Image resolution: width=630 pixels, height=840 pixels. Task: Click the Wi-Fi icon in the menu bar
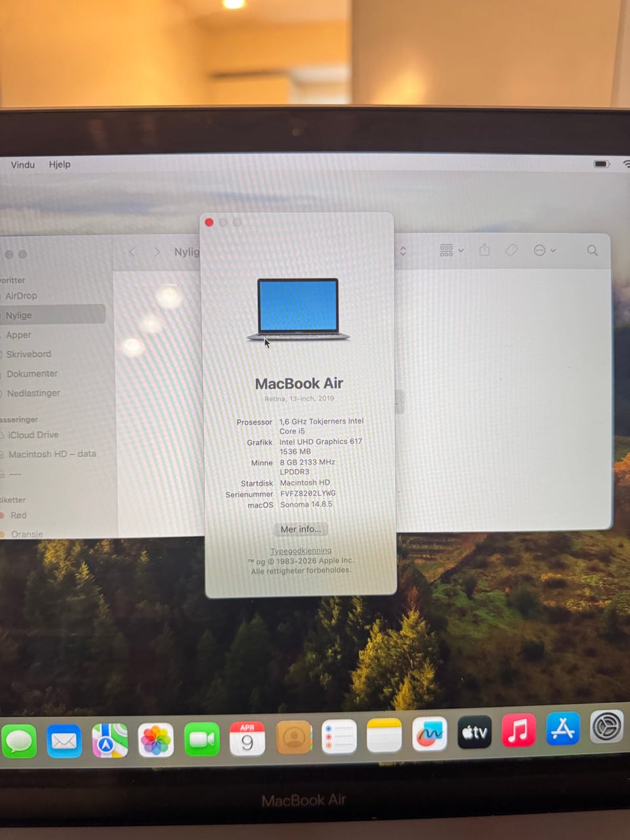pyautogui.click(x=626, y=164)
